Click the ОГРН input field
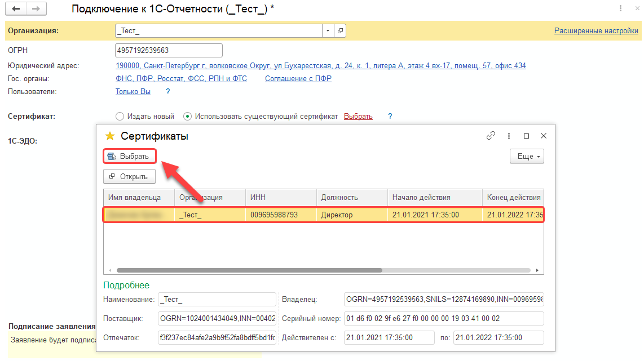Viewport: 644px width, 361px height. (169, 51)
